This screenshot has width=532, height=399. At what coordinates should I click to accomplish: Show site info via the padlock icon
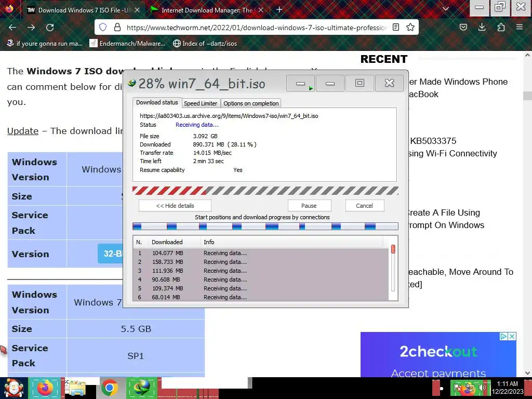coord(117,27)
